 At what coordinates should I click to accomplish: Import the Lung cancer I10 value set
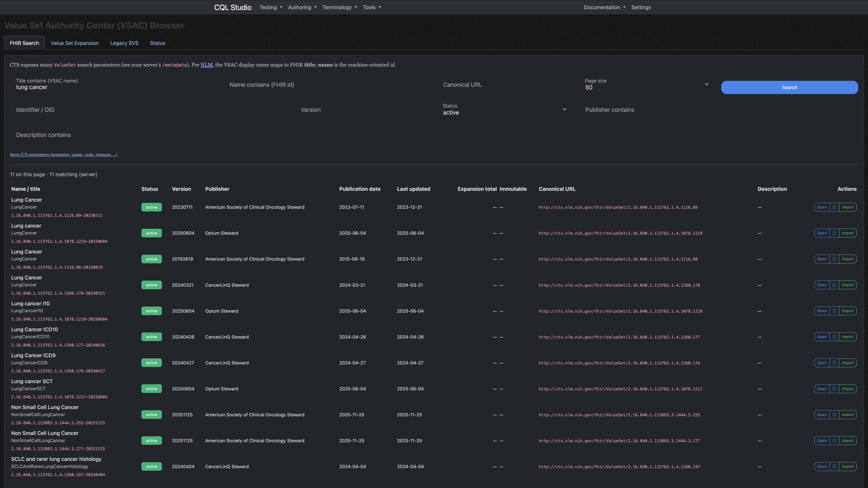(847, 311)
